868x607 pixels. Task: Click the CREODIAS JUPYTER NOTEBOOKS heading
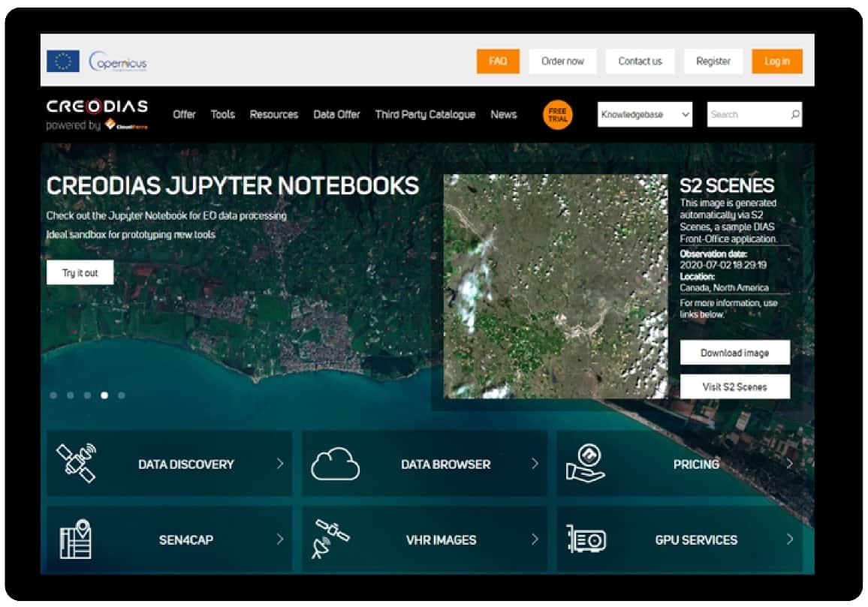click(x=233, y=186)
